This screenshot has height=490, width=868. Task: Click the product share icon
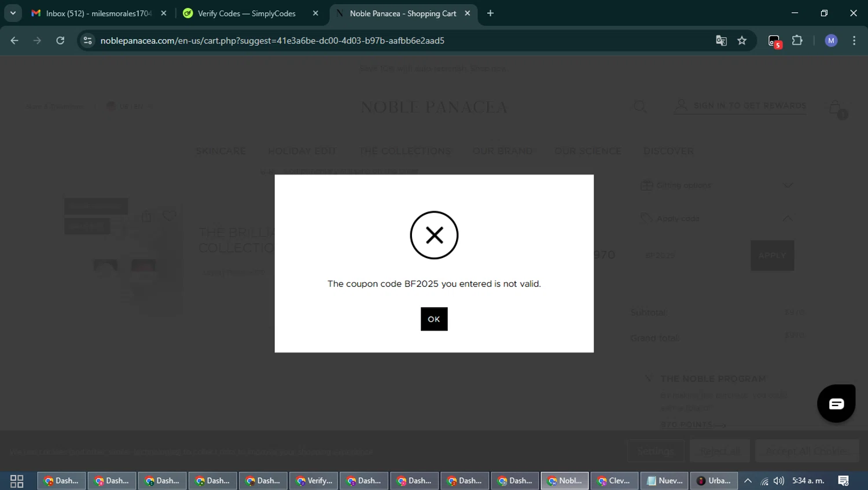click(147, 216)
